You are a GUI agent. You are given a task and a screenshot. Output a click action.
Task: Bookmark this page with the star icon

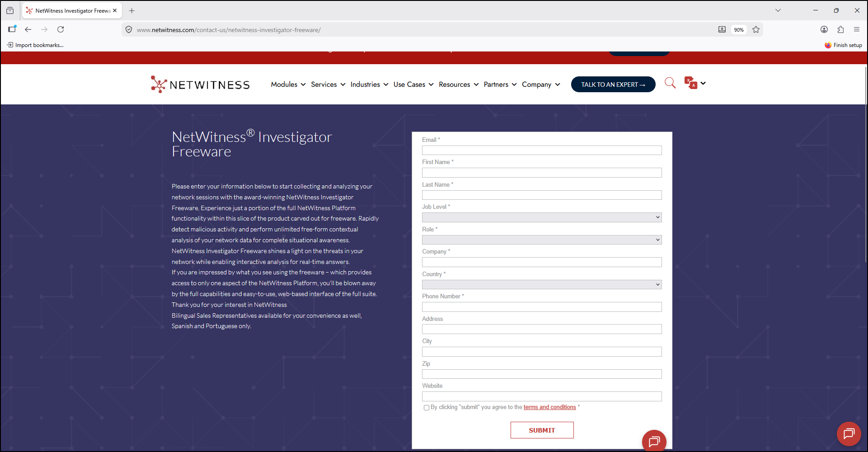[756, 30]
